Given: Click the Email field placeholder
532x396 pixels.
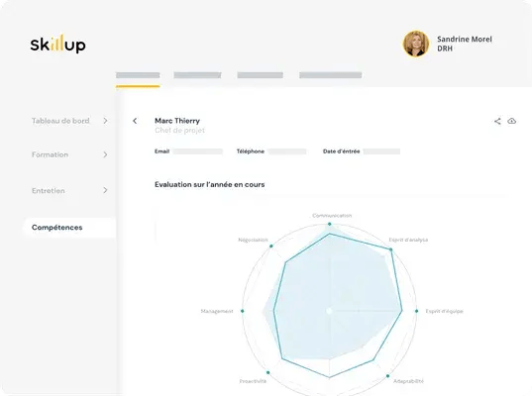Looking at the screenshot, I should 198,151.
